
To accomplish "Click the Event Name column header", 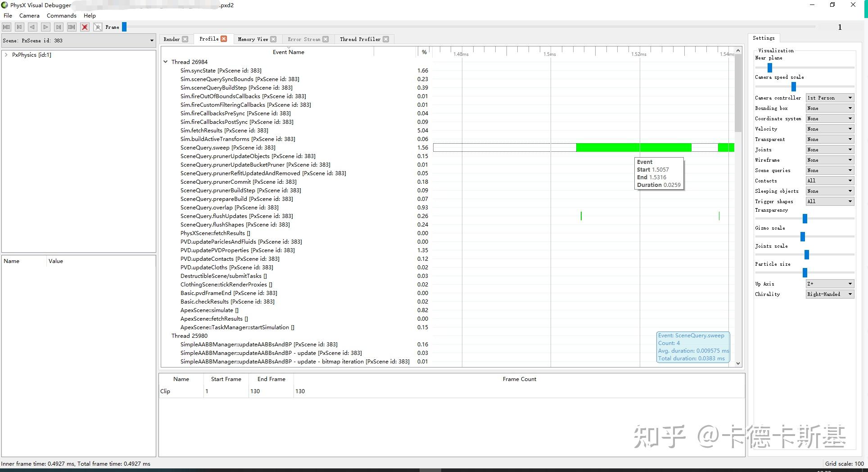I will tap(288, 52).
